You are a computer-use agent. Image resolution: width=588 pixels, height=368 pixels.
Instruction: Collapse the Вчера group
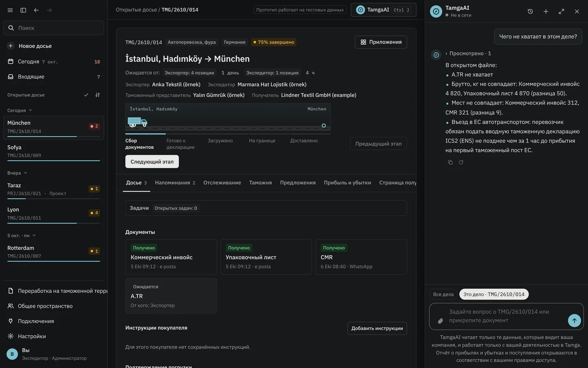(17, 173)
